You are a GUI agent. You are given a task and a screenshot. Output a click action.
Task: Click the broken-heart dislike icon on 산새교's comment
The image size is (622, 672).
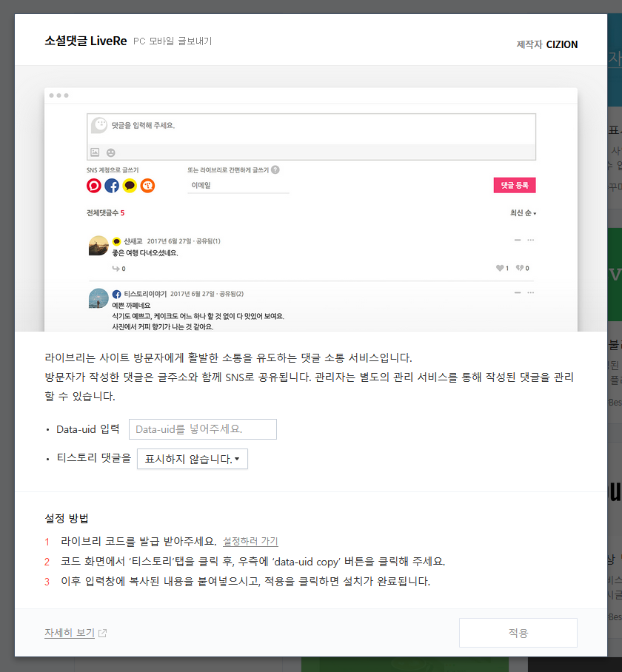[x=520, y=269]
